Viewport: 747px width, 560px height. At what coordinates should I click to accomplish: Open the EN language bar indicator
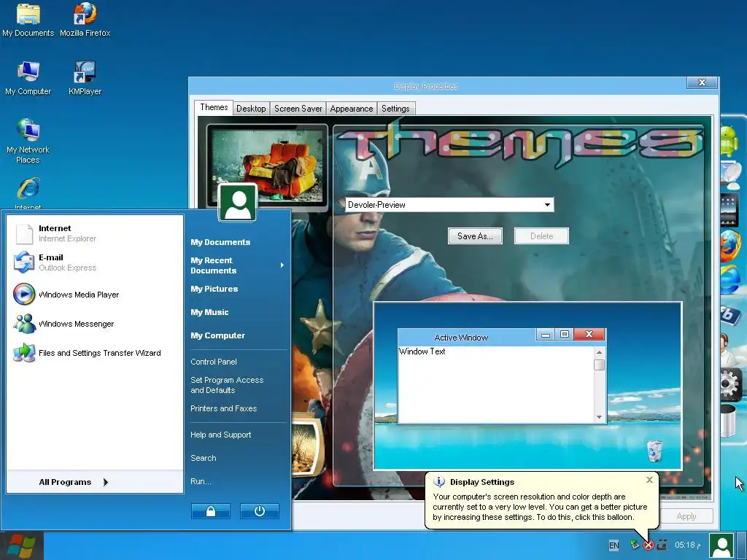[614, 545]
